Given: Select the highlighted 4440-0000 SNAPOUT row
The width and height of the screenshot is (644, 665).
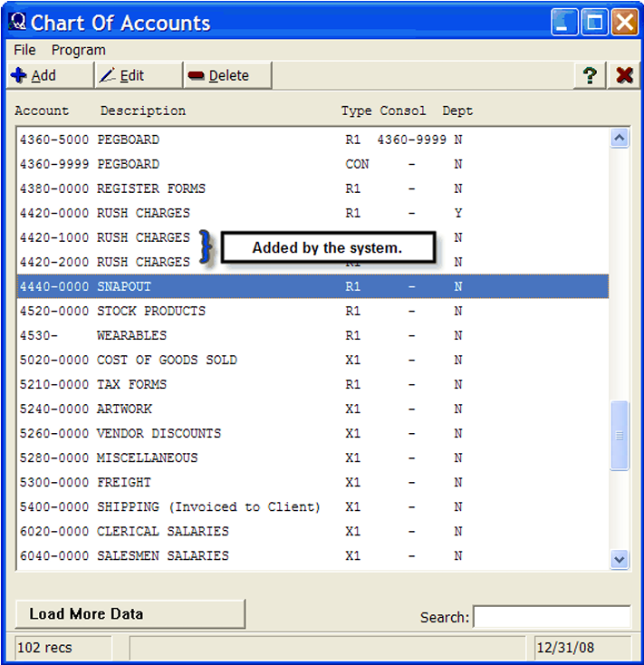Looking at the screenshot, I should coord(312,286).
